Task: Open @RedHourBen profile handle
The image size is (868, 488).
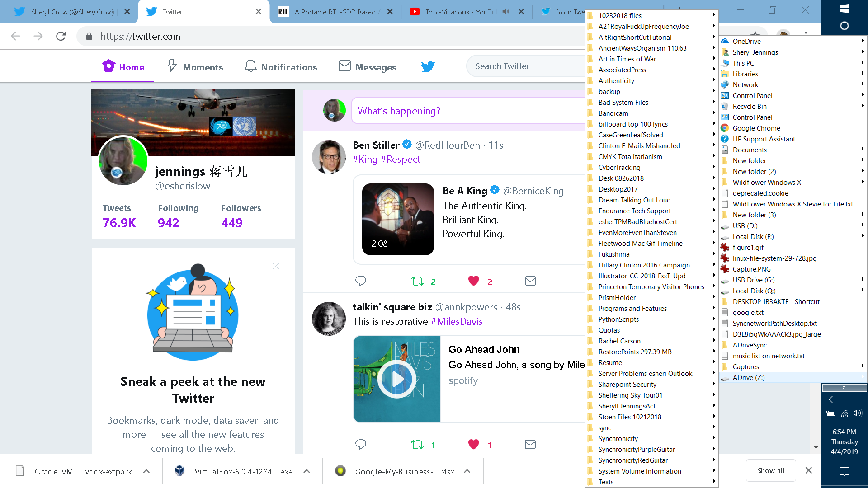Action: pos(448,145)
